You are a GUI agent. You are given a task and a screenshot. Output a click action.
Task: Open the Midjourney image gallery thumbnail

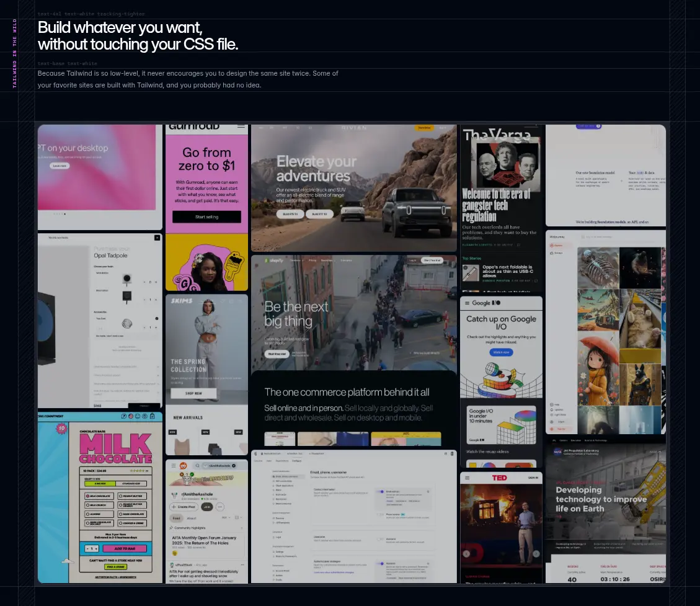(606, 332)
